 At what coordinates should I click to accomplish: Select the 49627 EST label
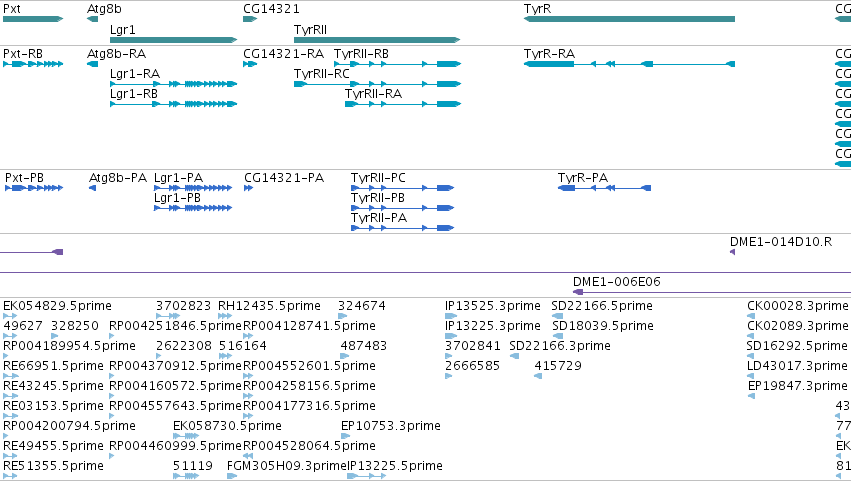tap(23, 326)
